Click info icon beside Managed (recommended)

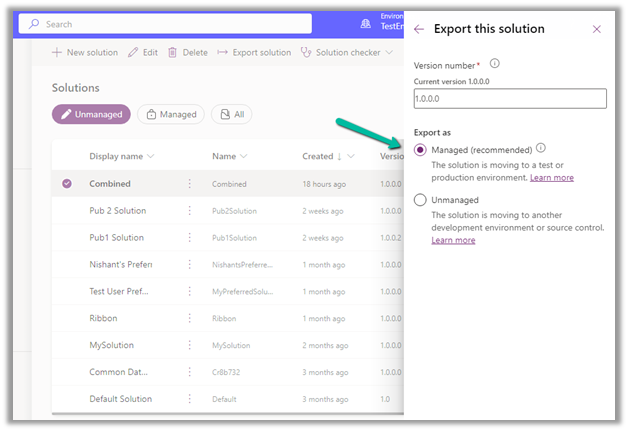541,148
